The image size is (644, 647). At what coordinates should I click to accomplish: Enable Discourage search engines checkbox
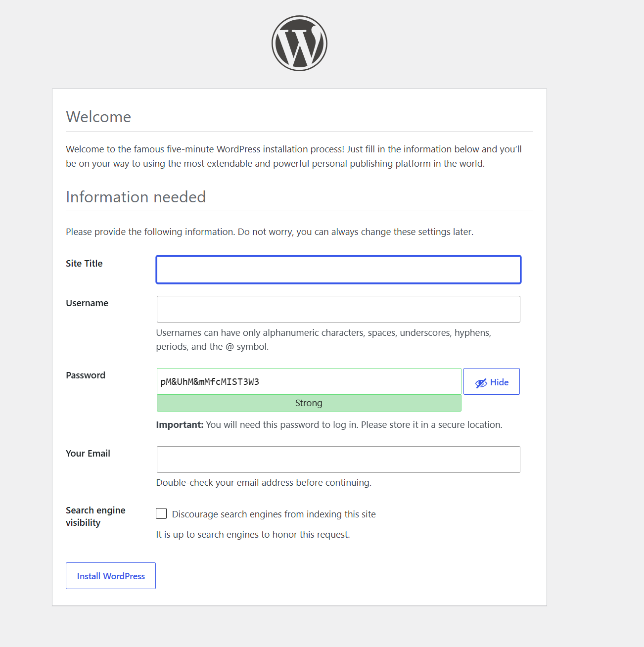(161, 513)
